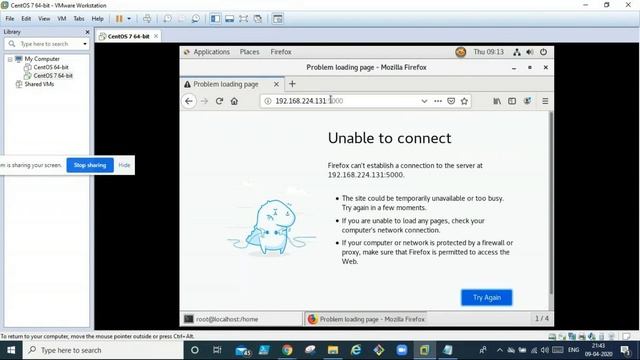Click the Try Again button
Screen dimensions: 640x360
pos(487,298)
